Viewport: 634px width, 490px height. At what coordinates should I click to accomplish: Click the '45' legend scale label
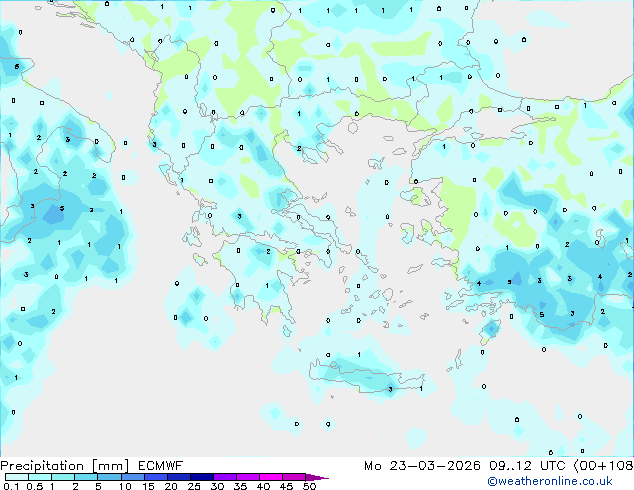286,486
